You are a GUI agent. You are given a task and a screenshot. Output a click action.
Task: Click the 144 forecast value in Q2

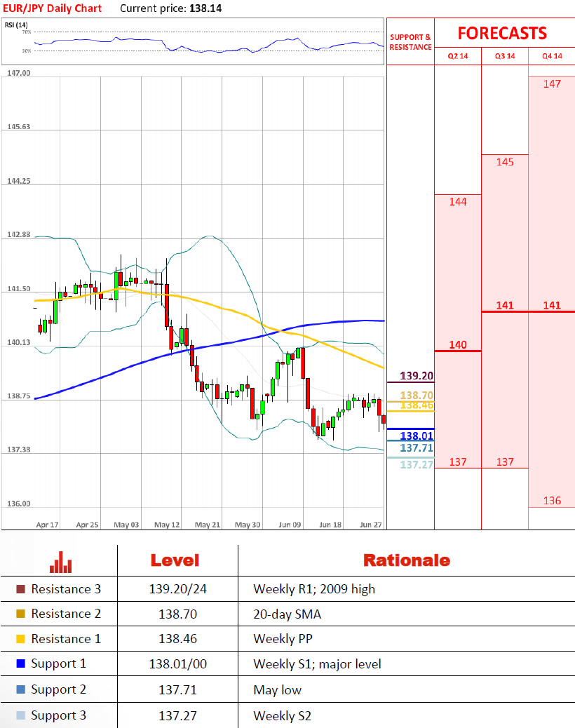tap(458, 202)
